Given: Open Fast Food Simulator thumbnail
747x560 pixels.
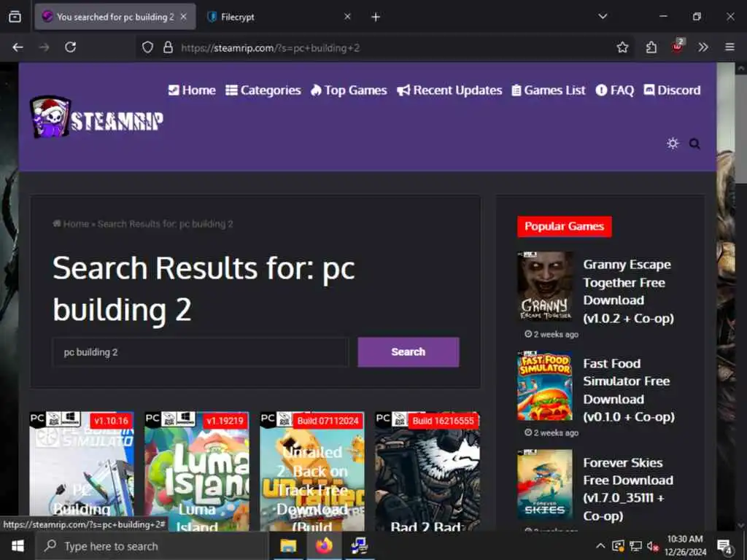Looking at the screenshot, I should (x=545, y=386).
